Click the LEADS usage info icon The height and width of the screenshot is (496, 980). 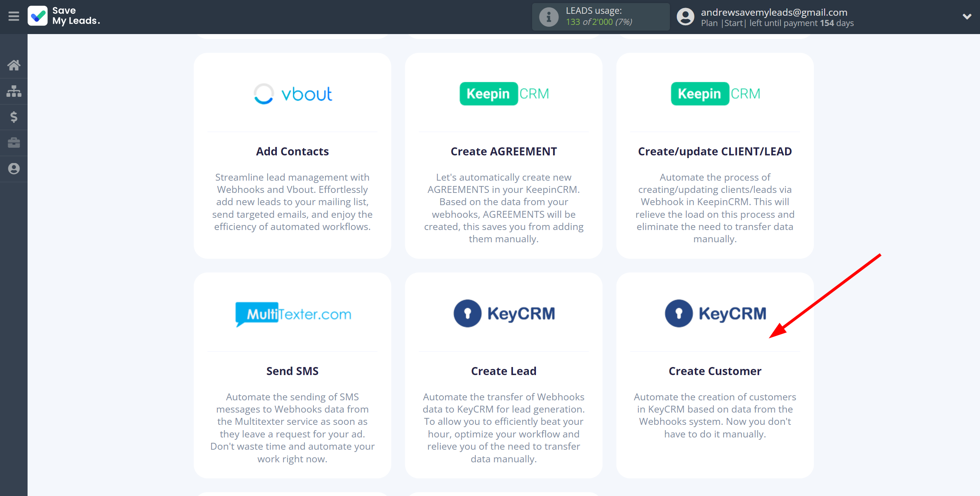point(549,17)
